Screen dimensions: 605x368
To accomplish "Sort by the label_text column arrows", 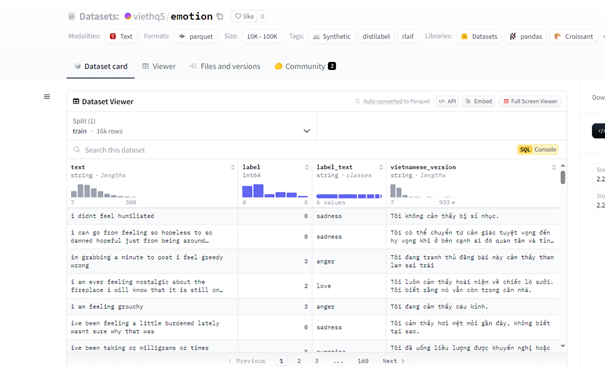I will (x=381, y=167).
